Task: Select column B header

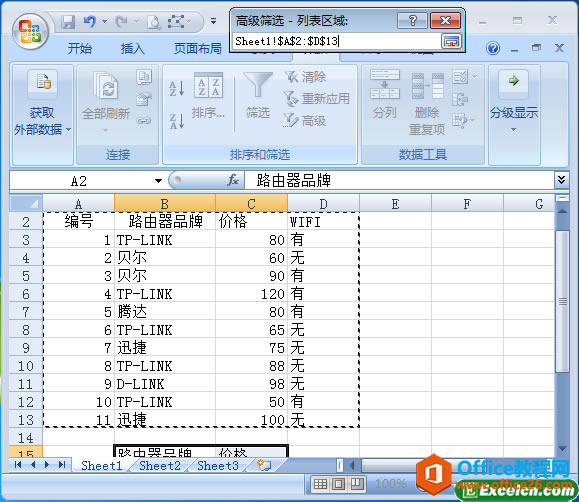Action: click(x=165, y=204)
